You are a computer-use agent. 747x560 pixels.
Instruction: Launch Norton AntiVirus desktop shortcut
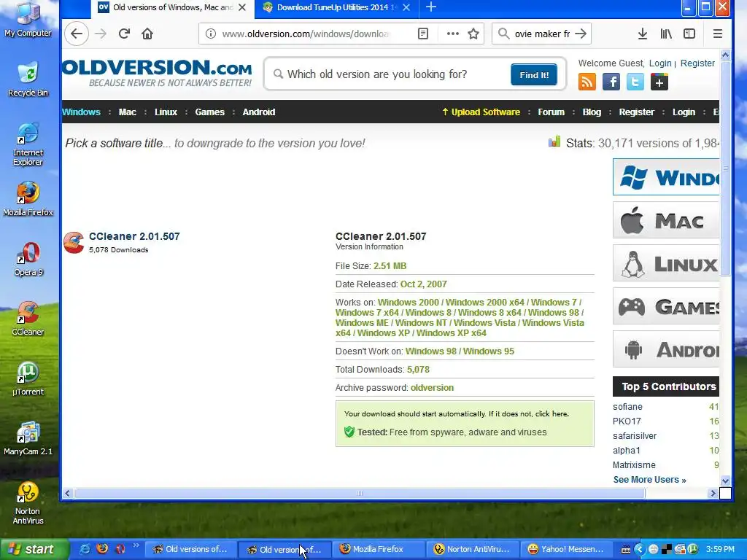(28, 503)
